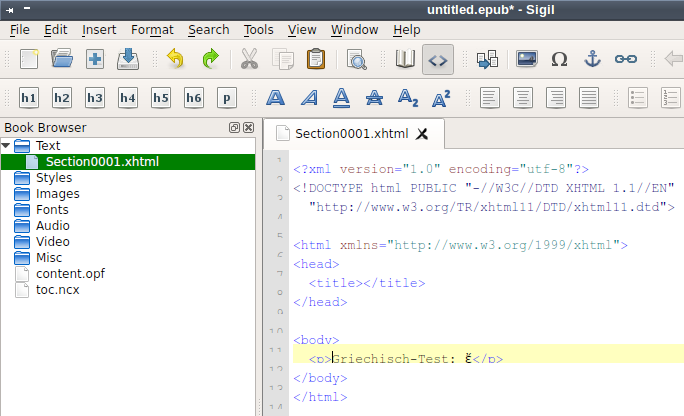Apply heading h6 style
The height and width of the screenshot is (416, 684).
(194, 98)
